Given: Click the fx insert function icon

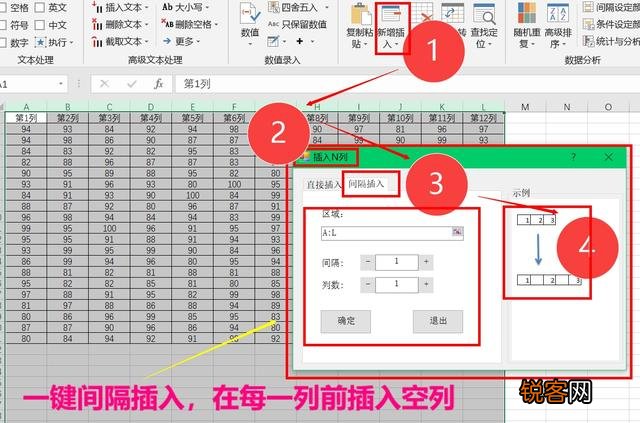Looking at the screenshot, I should (158, 84).
